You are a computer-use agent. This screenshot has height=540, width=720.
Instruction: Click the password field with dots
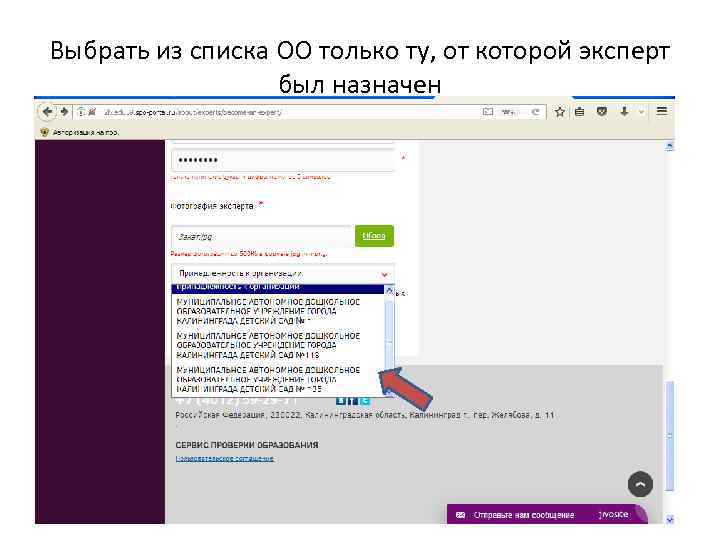tap(283, 160)
